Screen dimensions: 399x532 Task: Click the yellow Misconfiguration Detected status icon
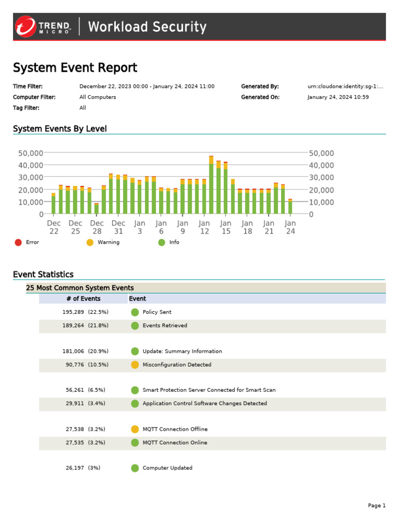(x=135, y=365)
